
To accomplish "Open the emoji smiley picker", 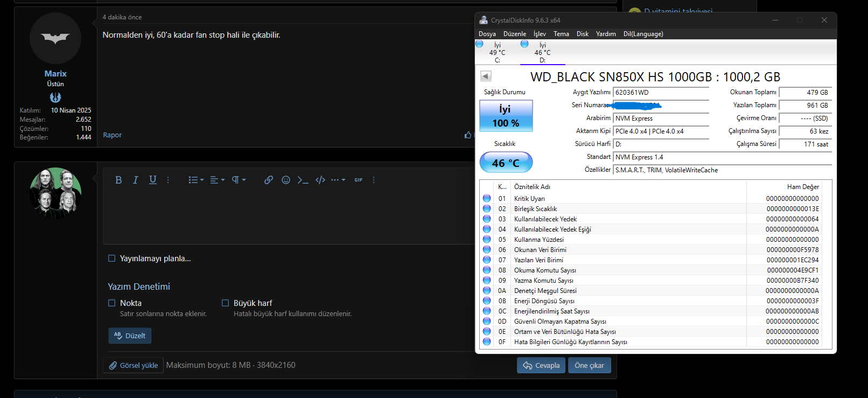I will tap(286, 180).
